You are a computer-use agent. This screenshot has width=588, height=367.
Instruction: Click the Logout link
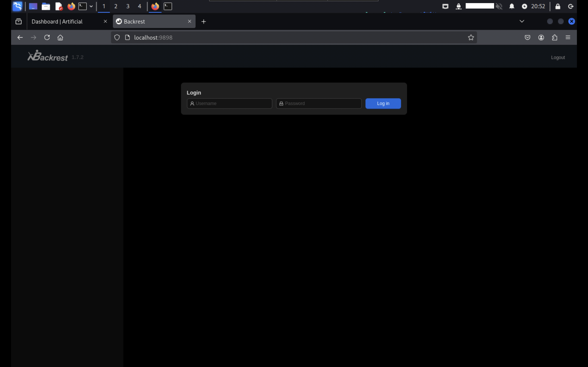coord(558,57)
